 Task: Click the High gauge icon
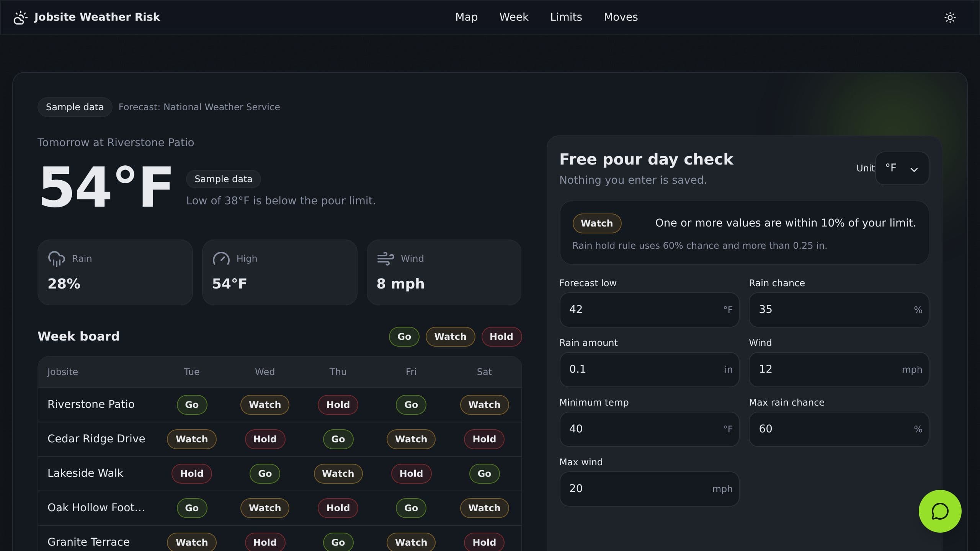pos(221,259)
